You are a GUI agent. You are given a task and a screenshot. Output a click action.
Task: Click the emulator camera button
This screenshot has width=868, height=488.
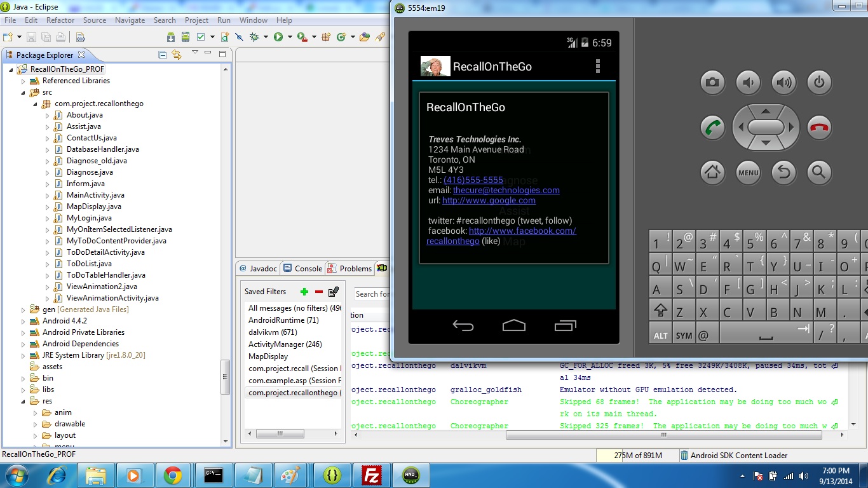click(x=712, y=82)
